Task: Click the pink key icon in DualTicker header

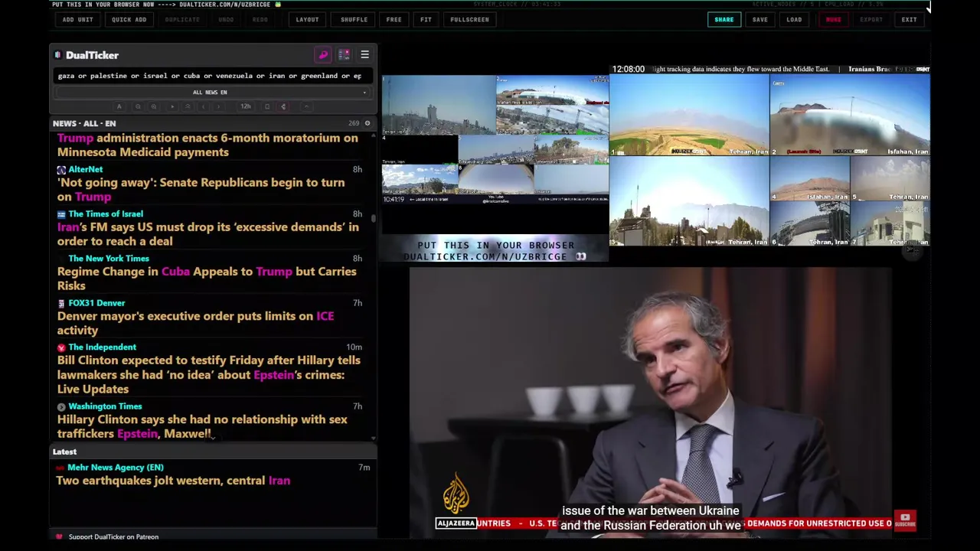Action: pos(323,55)
